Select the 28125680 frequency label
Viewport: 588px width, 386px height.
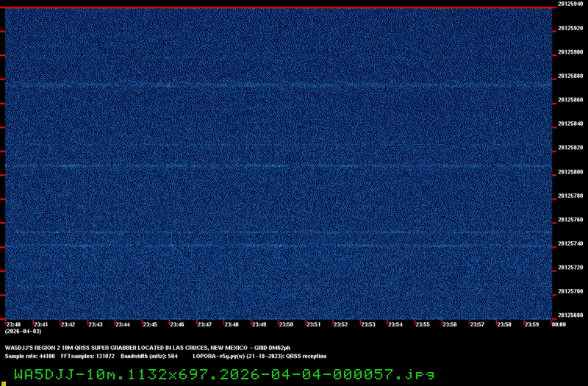pyautogui.click(x=570, y=315)
